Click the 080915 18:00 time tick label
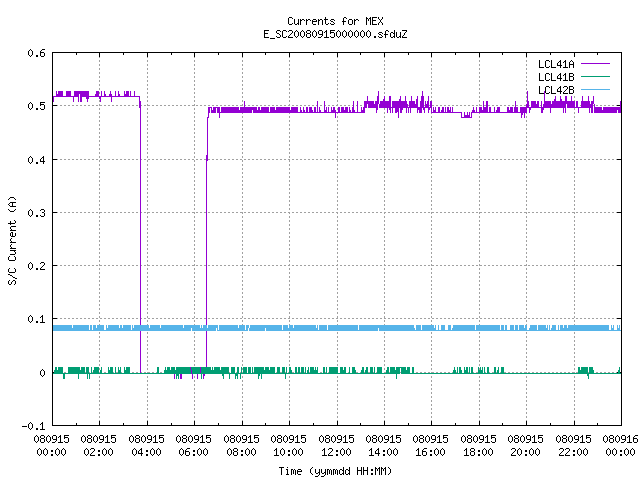Viewport: 640px width, 480px height. pos(478,446)
